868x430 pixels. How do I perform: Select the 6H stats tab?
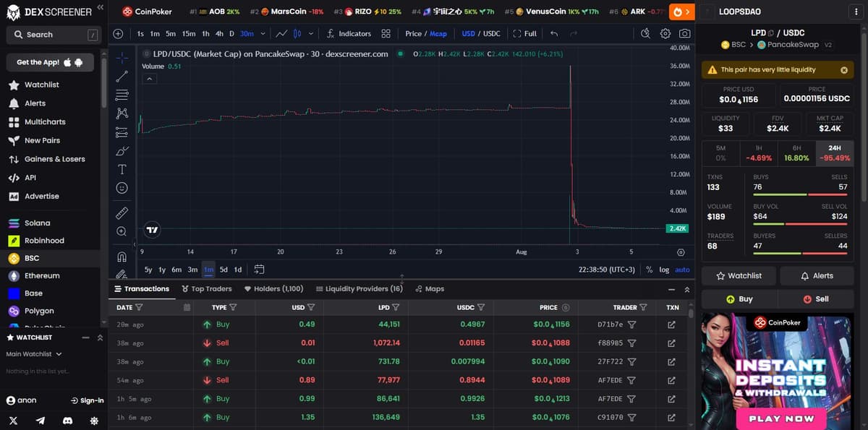coord(796,152)
